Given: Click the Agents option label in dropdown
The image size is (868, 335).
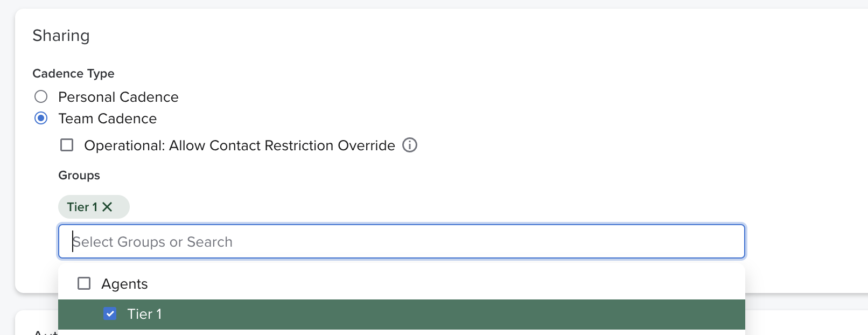Looking at the screenshot, I should pyautogui.click(x=124, y=284).
